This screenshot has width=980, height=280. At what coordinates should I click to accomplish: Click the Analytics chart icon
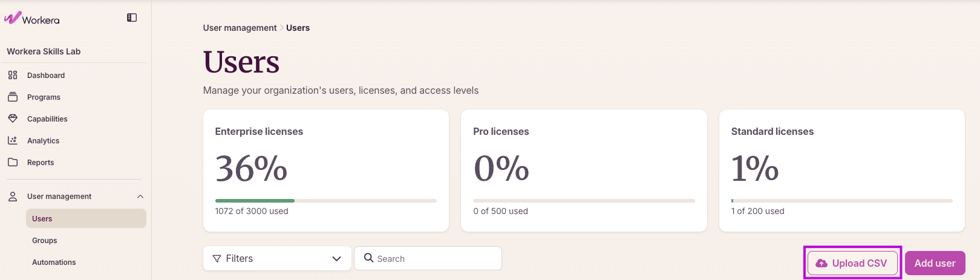coord(13,140)
